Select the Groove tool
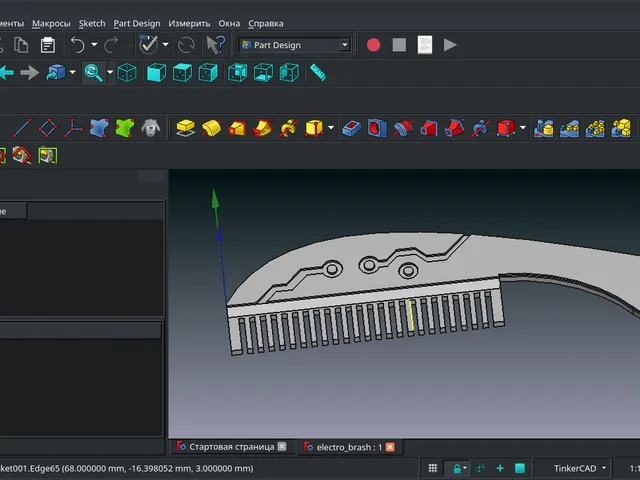Viewport: 640px width, 480px height. pos(403,128)
